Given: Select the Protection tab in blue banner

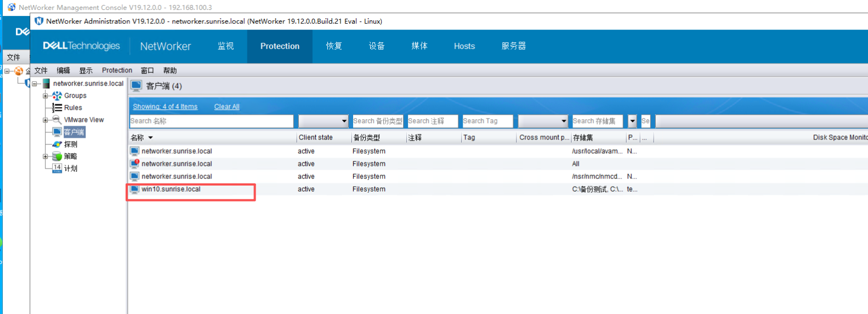Looking at the screenshot, I should tap(280, 46).
